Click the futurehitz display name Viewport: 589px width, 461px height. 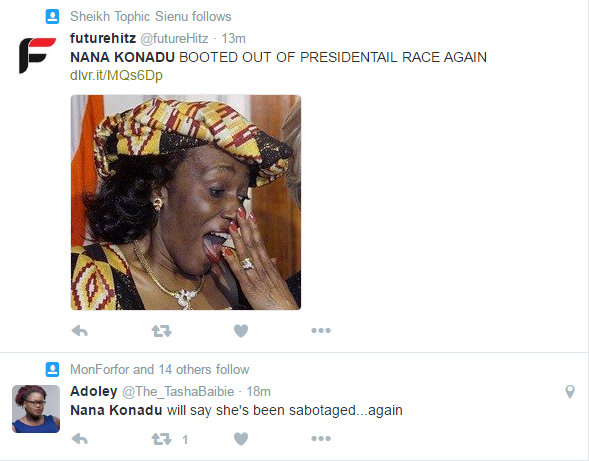tap(103, 38)
